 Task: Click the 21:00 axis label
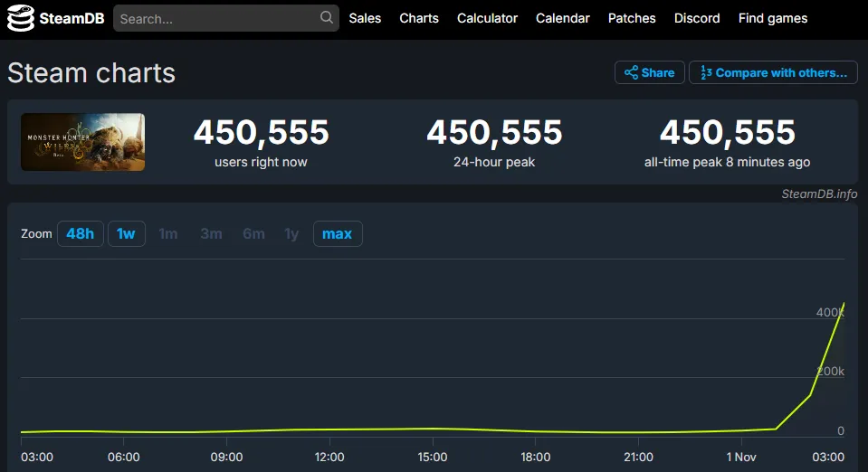[638, 457]
